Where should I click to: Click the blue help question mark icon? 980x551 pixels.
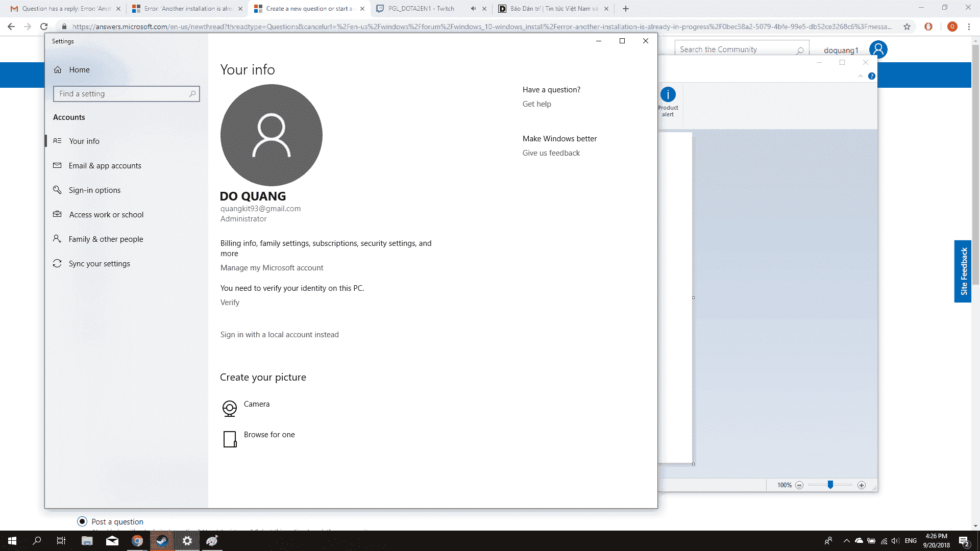click(872, 76)
